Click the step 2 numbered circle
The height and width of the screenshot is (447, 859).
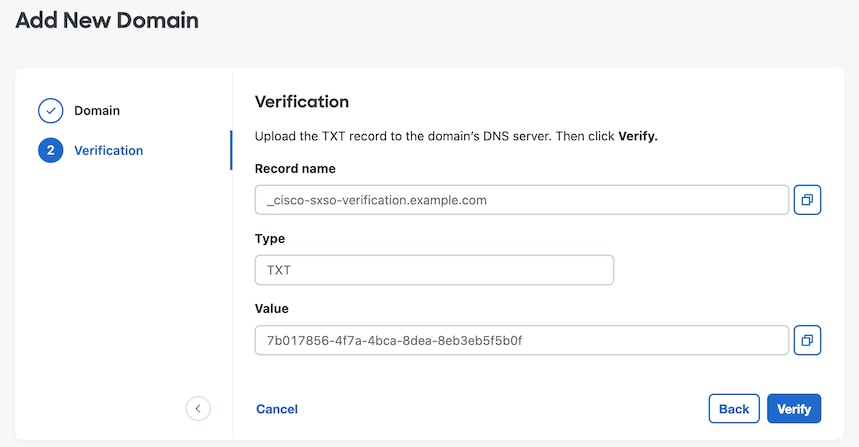pos(50,151)
